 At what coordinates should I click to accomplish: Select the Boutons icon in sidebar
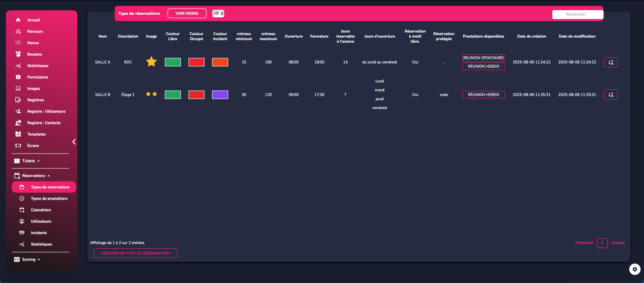(18, 54)
